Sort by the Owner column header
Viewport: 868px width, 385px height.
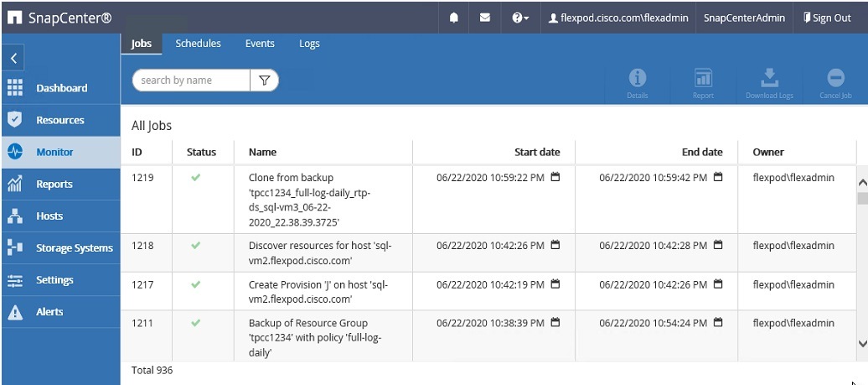click(x=768, y=152)
